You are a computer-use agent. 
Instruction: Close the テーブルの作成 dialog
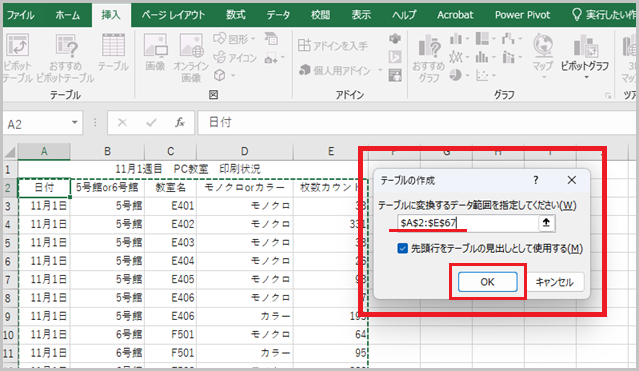coord(572,180)
